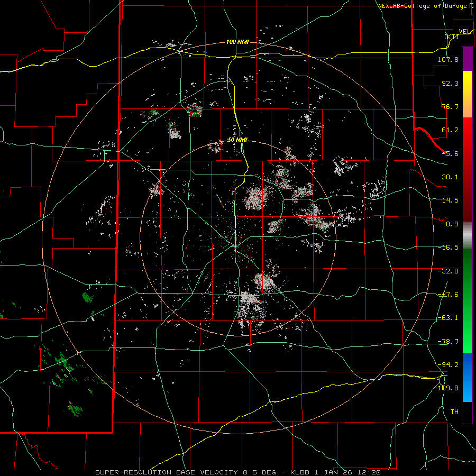Screen dimensions: 476x476
Task: Select the TH threshold label
Action: point(454,412)
